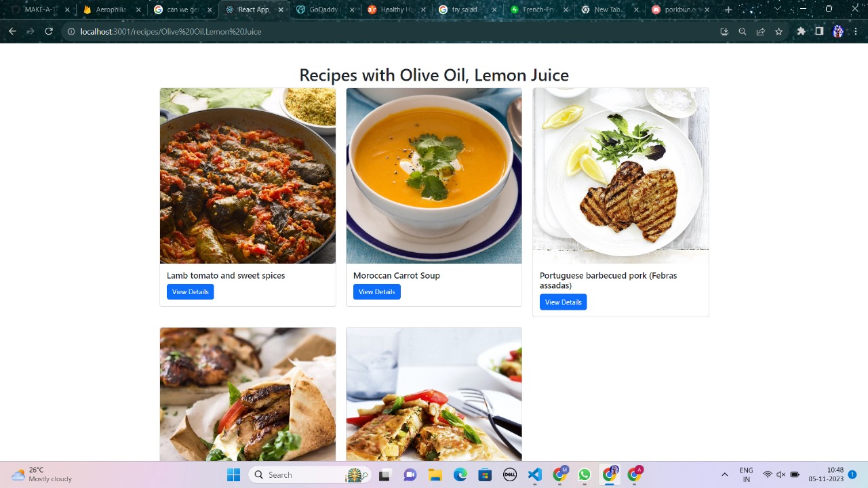Open File Explorer from the taskbar
The height and width of the screenshot is (488, 868).
(435, 474)
